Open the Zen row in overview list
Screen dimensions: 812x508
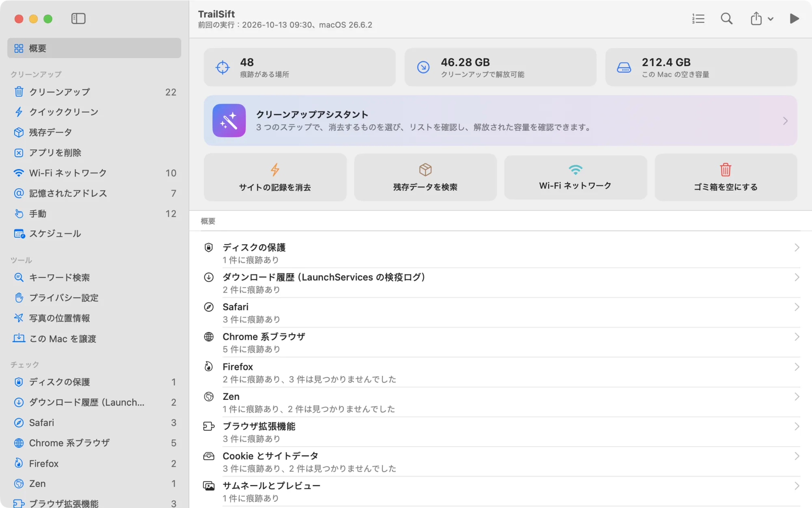(501, 402)
